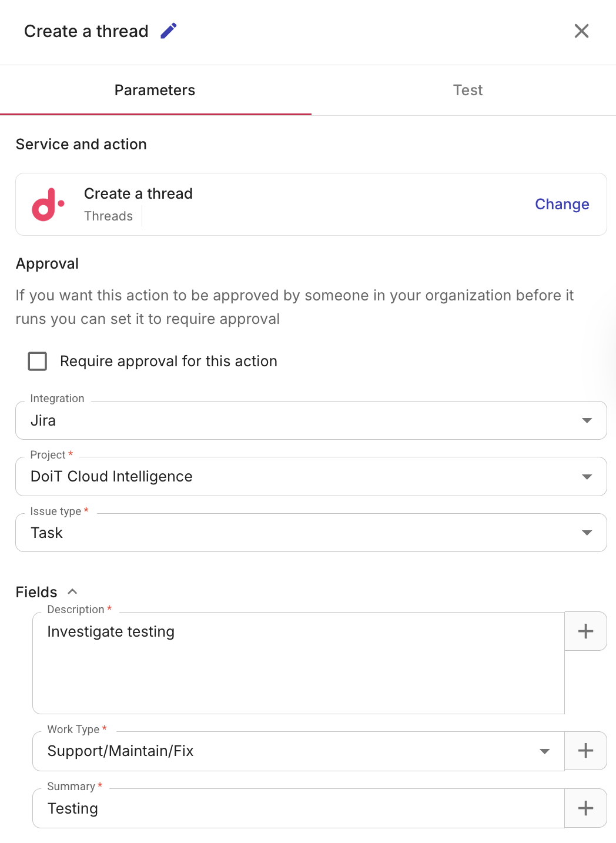The width and height of the screenshot is (616, 843).
Task: Switch to the Test tab
Action: (x=467, y=89)
